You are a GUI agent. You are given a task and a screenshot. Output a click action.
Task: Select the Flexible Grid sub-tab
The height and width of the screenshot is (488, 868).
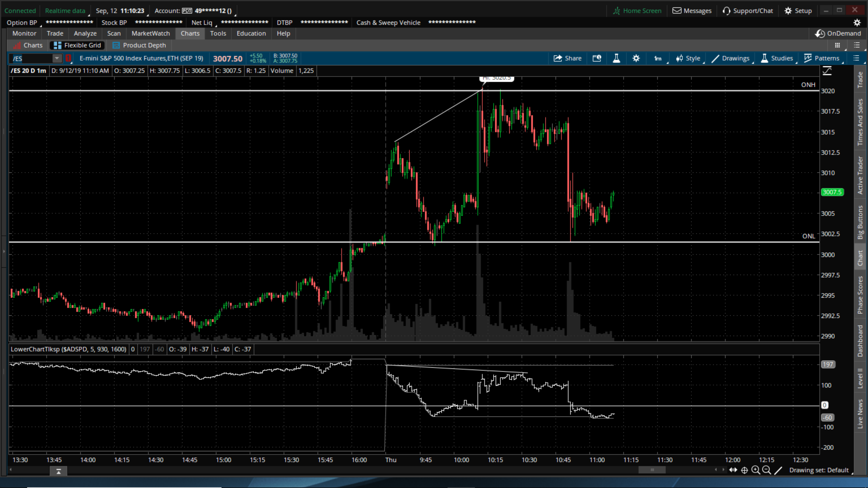click(x=78, y=45)
